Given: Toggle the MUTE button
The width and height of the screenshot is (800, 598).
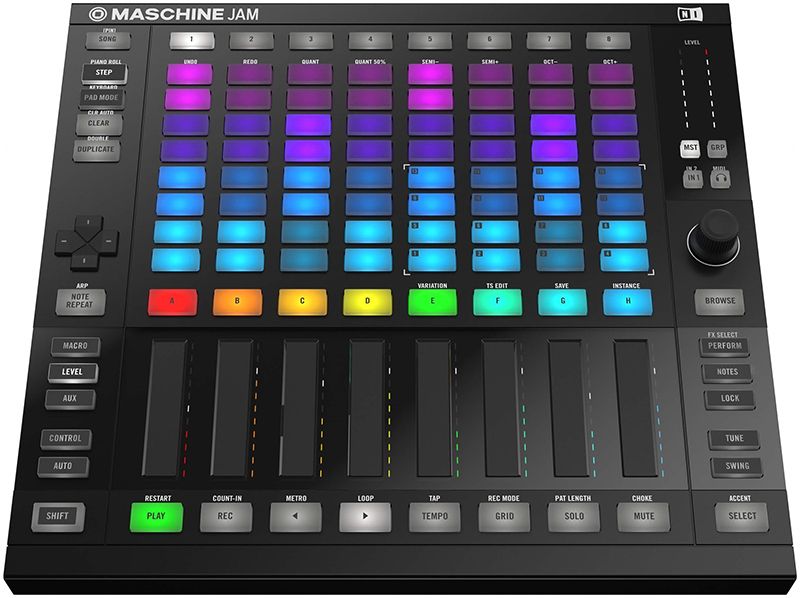Looking at the screenshot, I should (642, 516).
